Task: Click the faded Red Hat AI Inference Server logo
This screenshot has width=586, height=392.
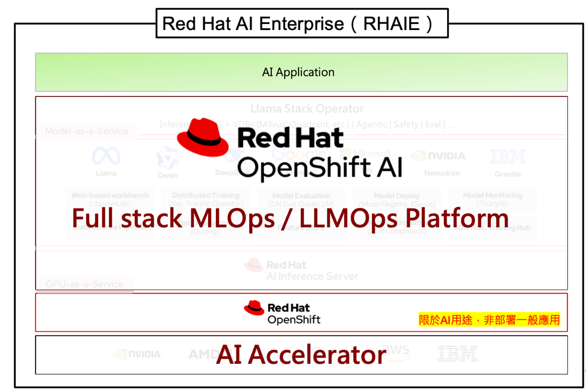Action: point(254,266)
